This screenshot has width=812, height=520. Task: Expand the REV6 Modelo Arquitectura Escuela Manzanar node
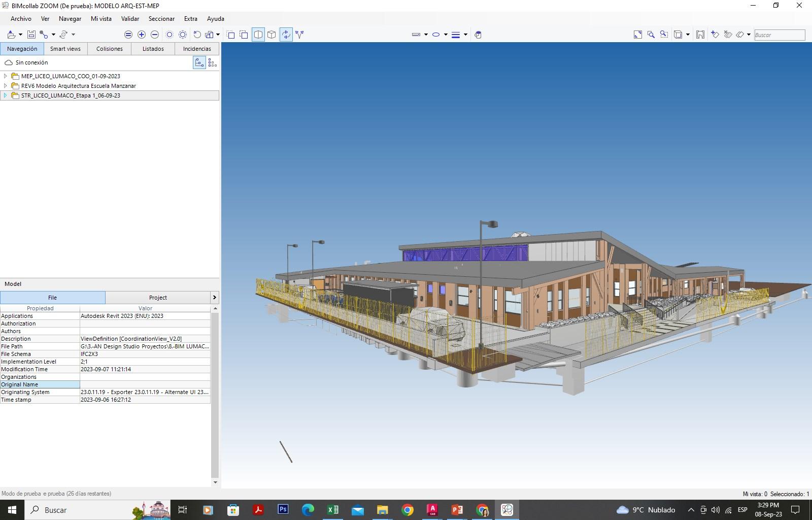click(x=6, y=86)
